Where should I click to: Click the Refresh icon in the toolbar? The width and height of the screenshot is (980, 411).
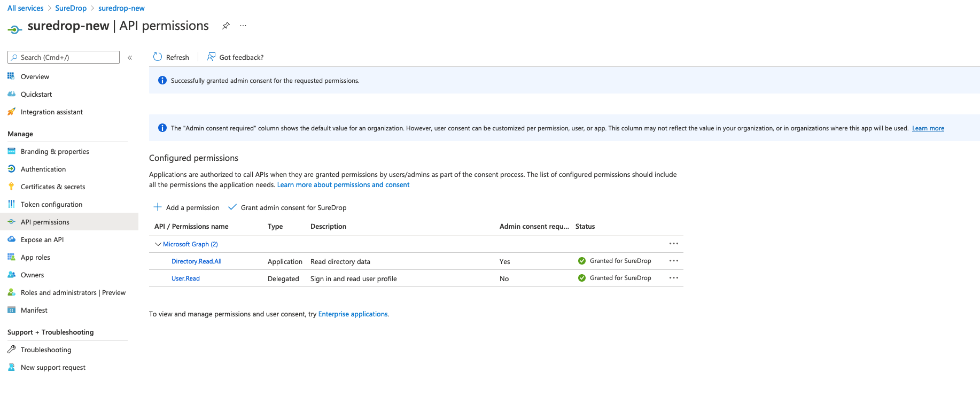click(158, 57)
